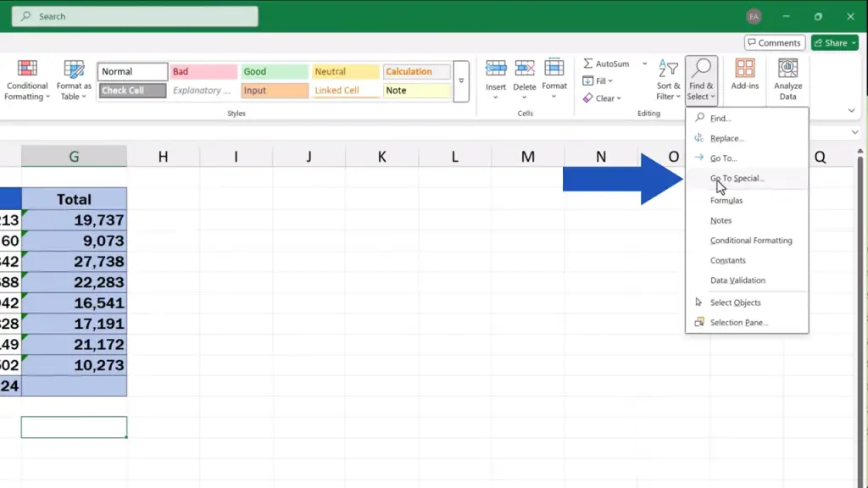Click the Sort & Filter icon
Viewport: 868px width, 488px height.
click(669, 69)
